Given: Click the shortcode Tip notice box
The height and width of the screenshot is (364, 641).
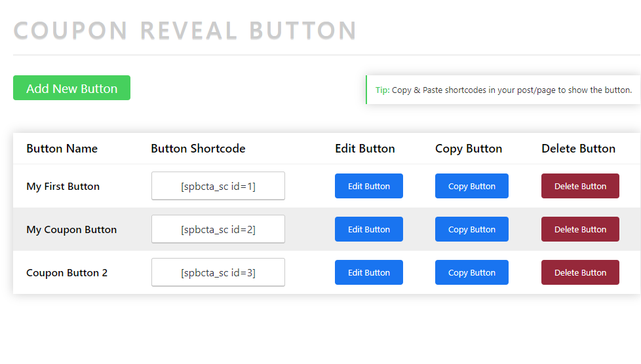Looking at the screenshot, I should 503,90.
